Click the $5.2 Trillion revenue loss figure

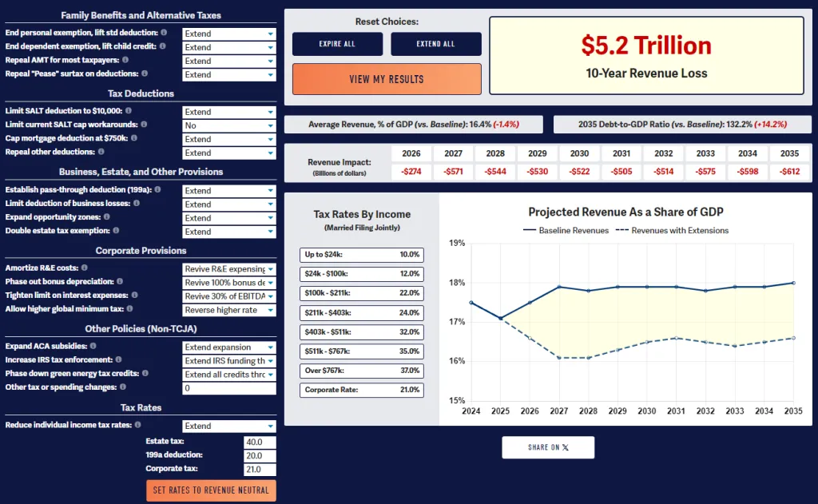click(x=646, y=46)
